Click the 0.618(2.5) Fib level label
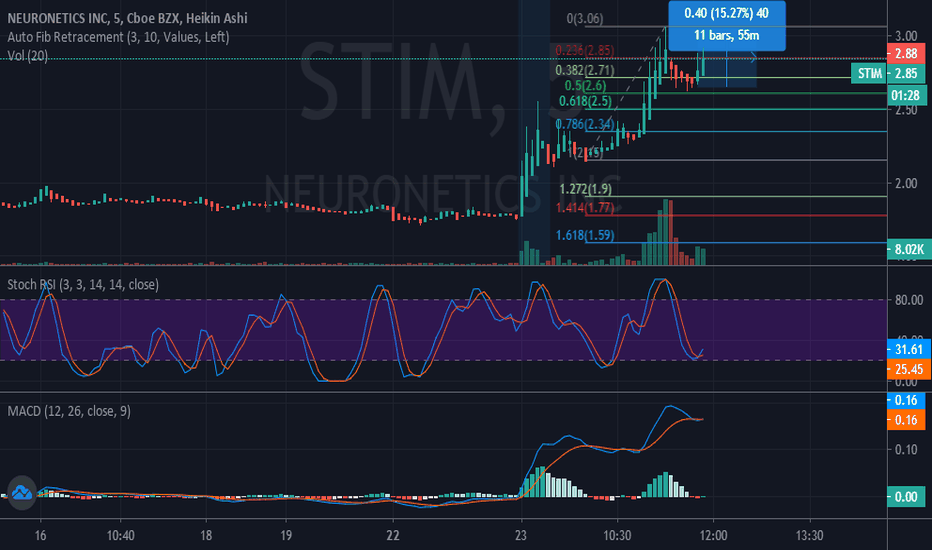Screen dimensions: 932x550 click(585, 101)
